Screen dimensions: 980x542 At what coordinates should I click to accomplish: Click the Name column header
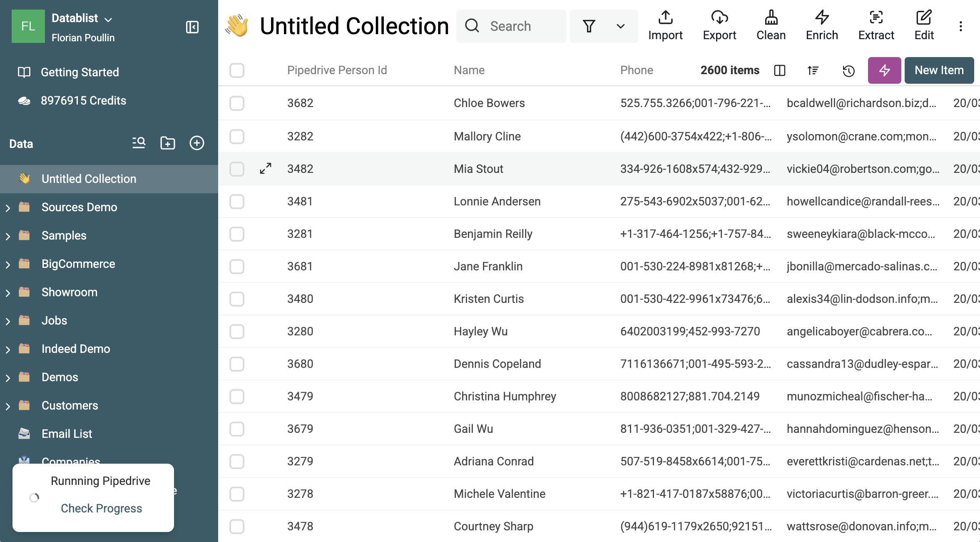(469, 70)
